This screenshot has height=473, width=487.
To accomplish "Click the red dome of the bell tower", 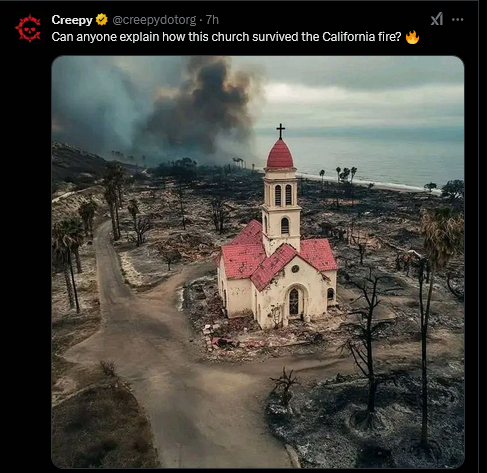I will coord(280,154).
